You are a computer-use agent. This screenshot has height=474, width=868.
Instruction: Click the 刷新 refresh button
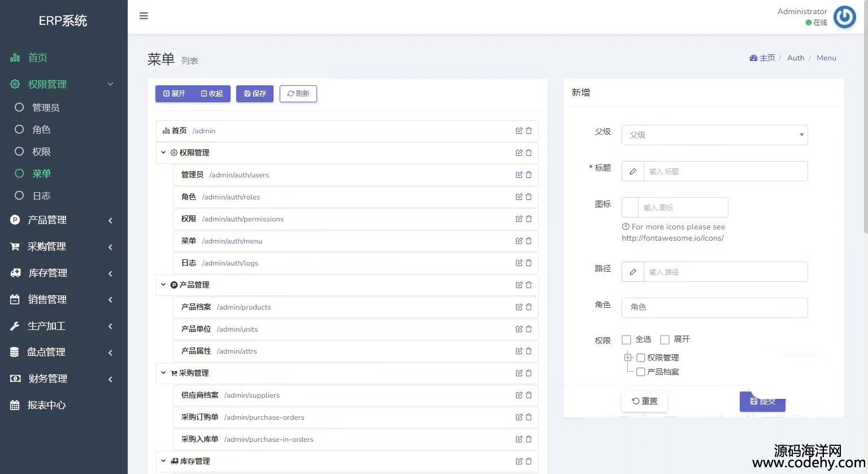coord(298,94)
